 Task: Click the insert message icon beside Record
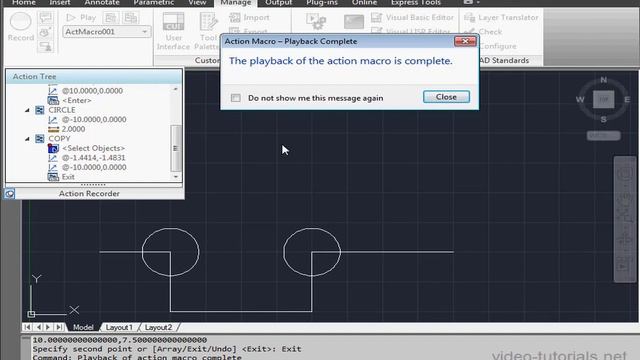(45, 18)
